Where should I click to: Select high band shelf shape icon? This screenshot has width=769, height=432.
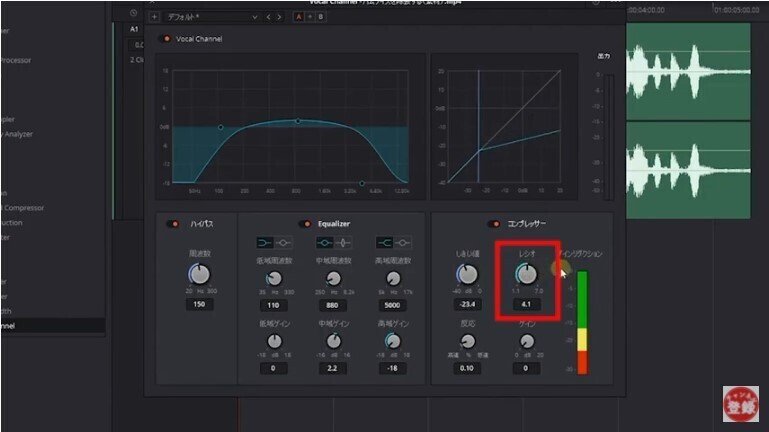[384, 243]
